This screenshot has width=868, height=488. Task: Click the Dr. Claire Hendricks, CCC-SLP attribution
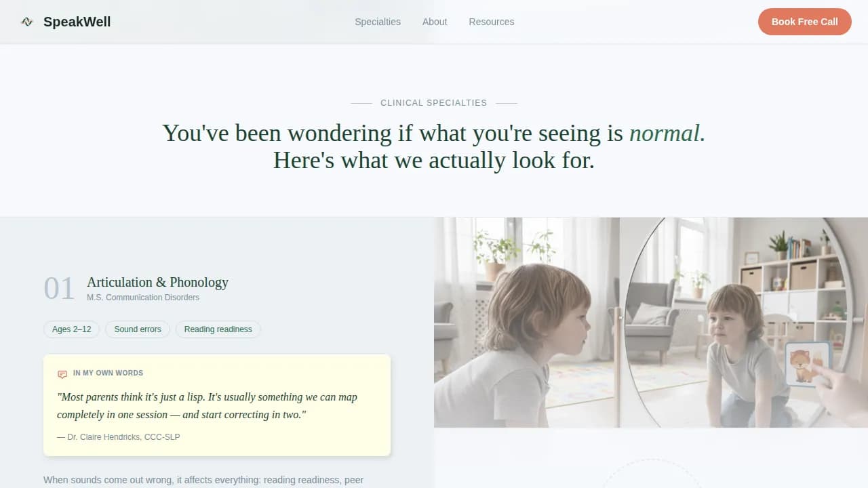[x=119, y=437]
